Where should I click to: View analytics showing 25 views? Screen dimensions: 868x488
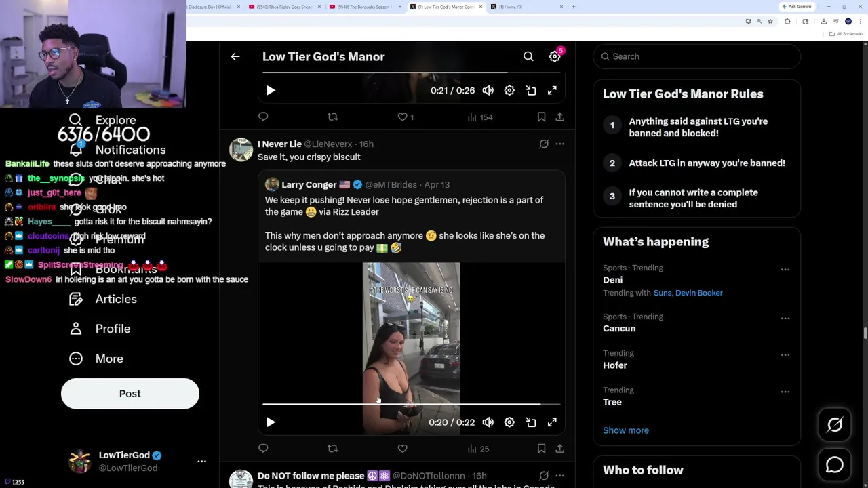[x=478, y=448]
